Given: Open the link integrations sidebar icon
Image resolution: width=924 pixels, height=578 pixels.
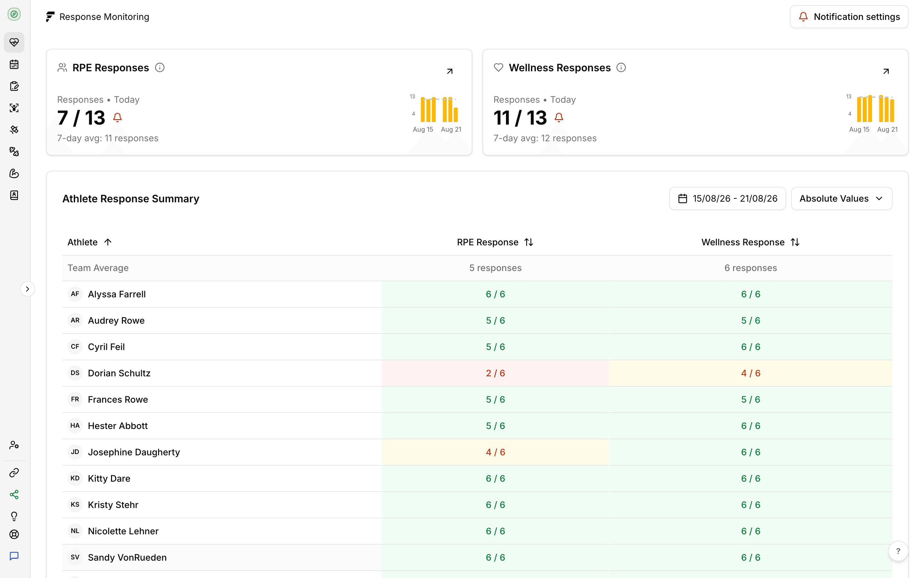Looking at the screenshot, I should 14,473.
